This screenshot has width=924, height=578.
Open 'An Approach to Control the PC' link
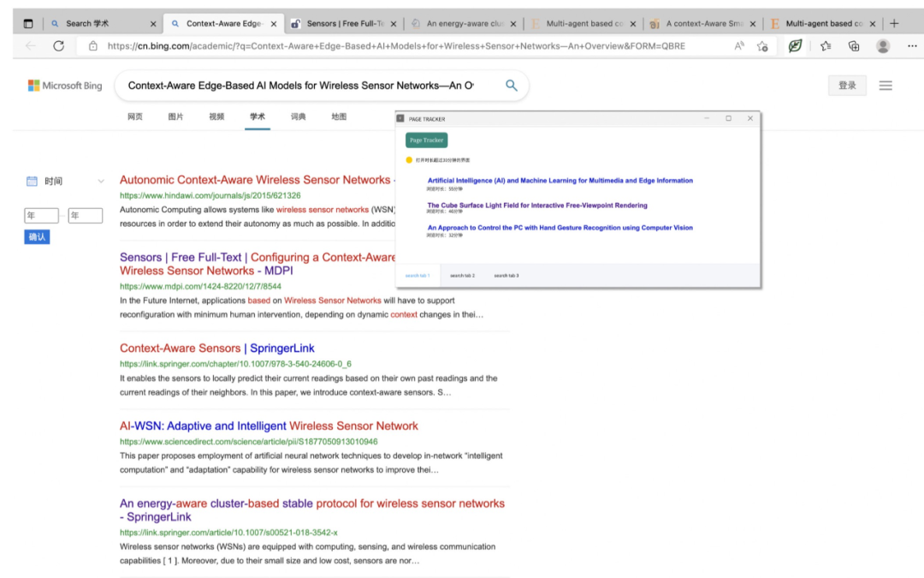[560, 228]
